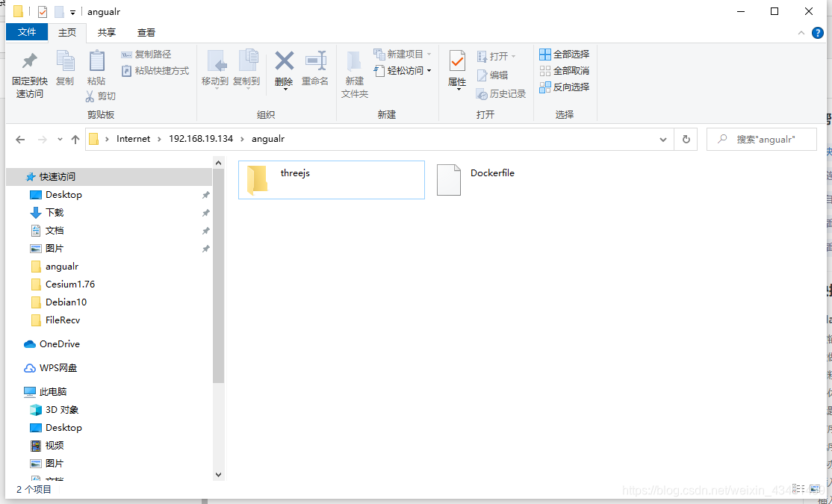The height and width of the screenshot is (504, 832).
Task: Expand the 轻松访问 dropdown
Action: click(427, 71)
